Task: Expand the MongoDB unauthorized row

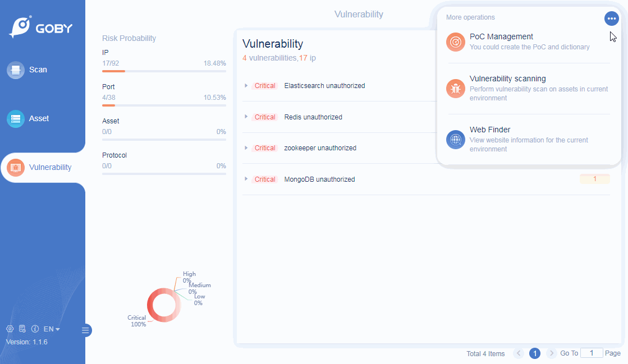Action: pos(246,179)
